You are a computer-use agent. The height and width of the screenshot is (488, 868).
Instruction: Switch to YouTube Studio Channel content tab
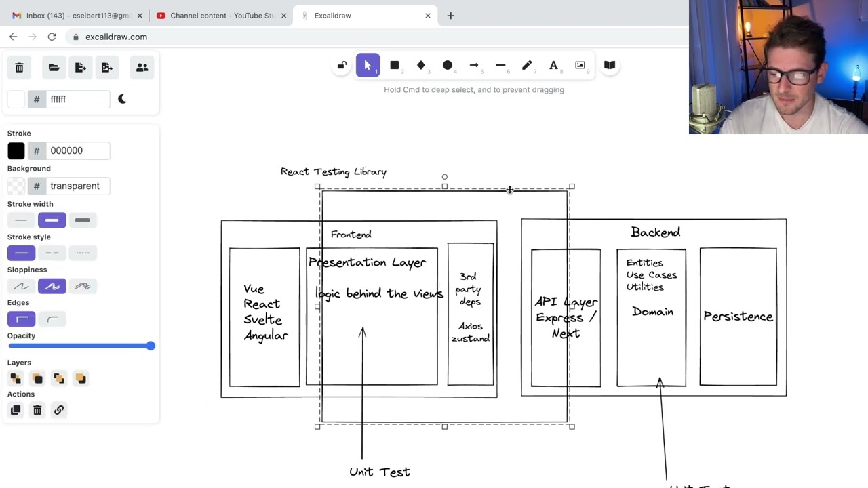[x=222, y=16]
